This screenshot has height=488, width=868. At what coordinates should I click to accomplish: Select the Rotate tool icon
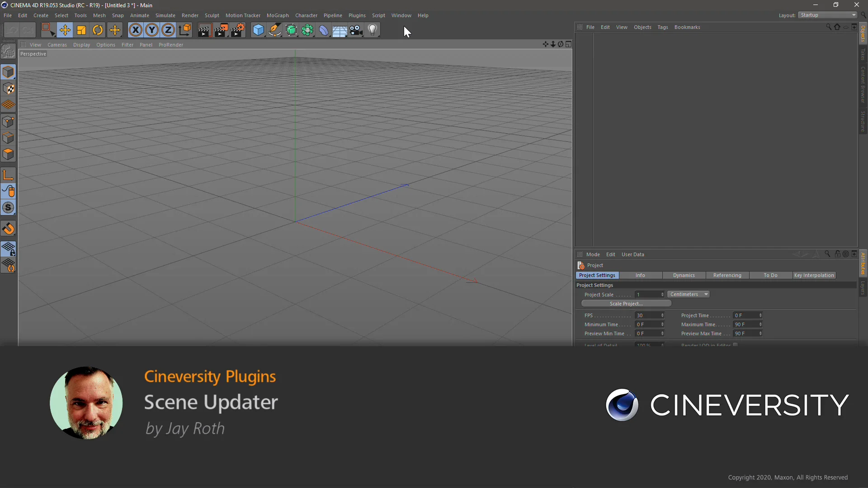coord(98,30)
